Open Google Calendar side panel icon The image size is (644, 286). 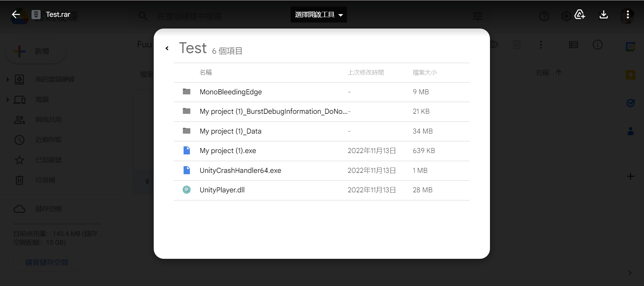coord(631,47)
